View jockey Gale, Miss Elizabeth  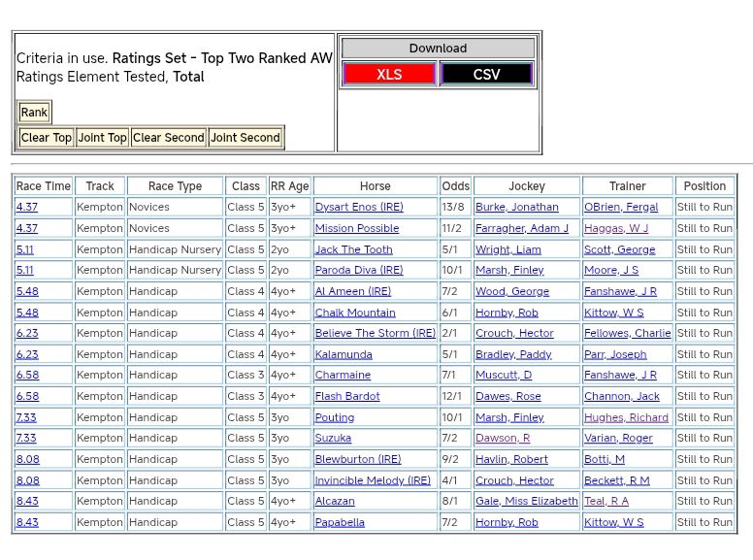(x=526, y=502)
